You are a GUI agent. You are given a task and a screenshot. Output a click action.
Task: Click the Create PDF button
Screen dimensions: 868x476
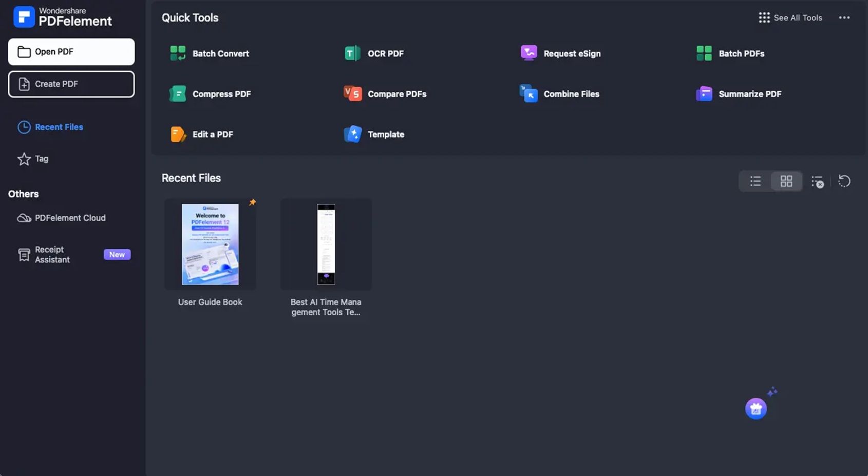pos(71,84)
